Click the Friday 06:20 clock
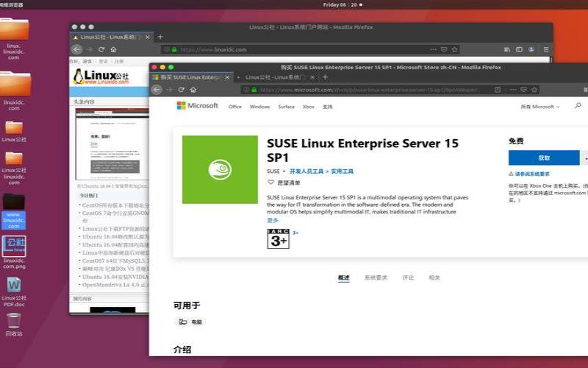The height and width of the screenshot is (368, 588). (x=342, y=5)
